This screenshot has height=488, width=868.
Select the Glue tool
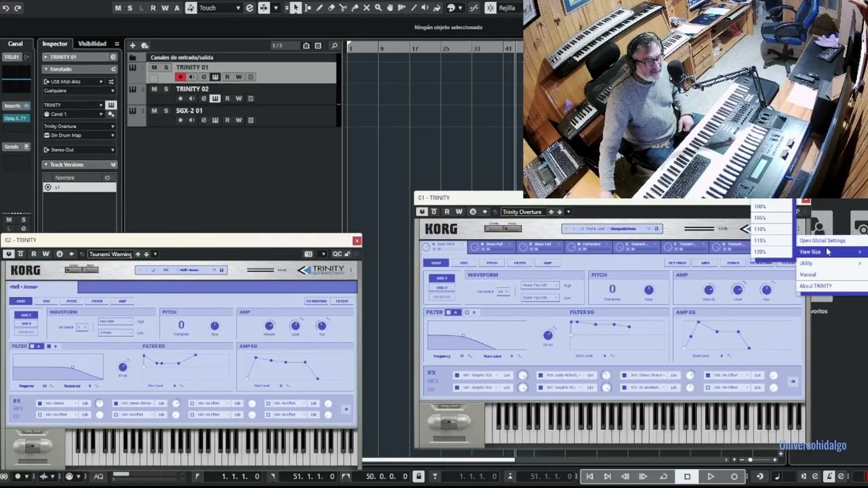pyautogui.click(x=355, y=7)
